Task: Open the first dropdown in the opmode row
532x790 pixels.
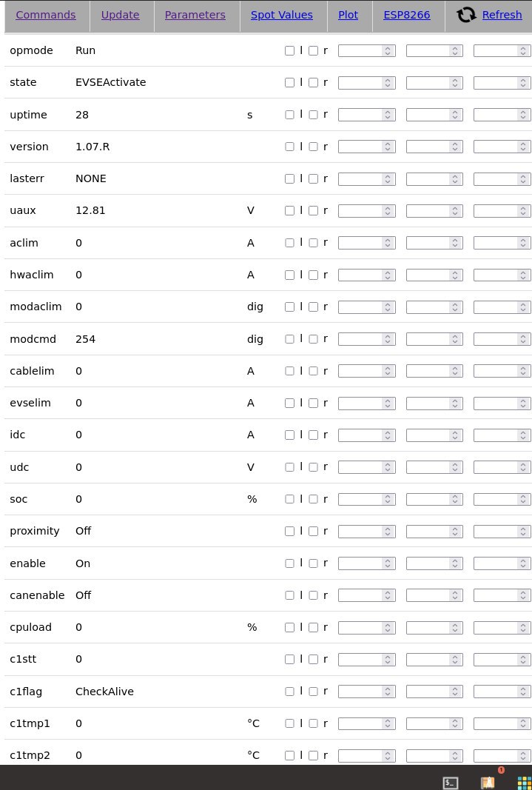Action: pos(367,51)
